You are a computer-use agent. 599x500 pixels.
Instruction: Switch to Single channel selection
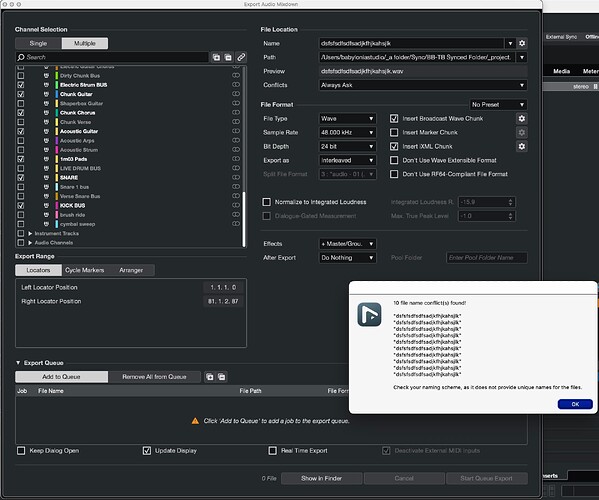38,43
